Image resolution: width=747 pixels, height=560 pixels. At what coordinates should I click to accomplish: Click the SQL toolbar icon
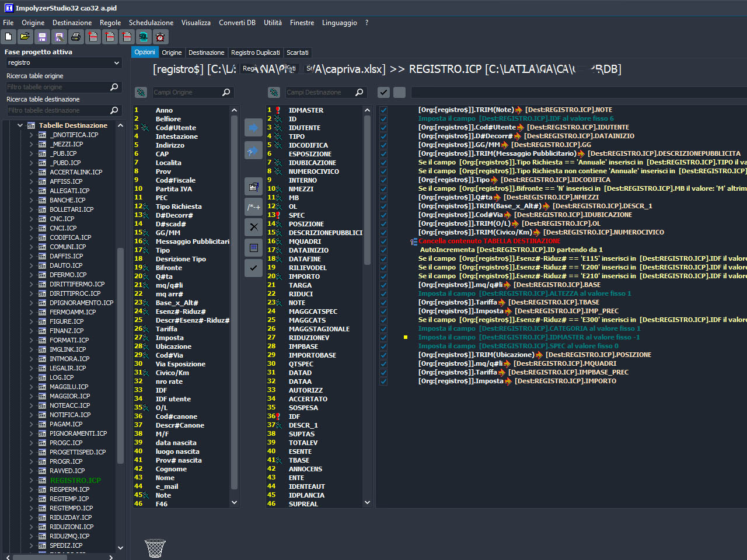click(x=144, y=37)
